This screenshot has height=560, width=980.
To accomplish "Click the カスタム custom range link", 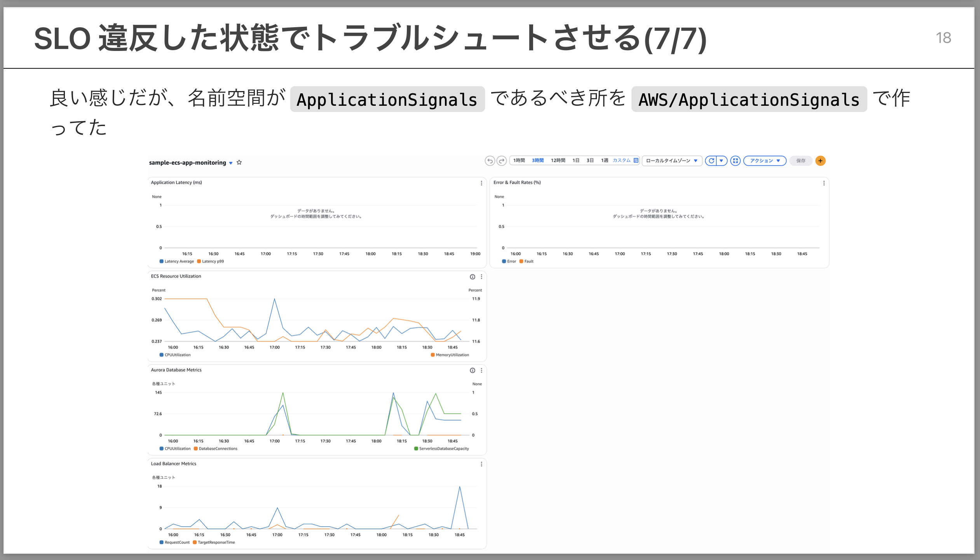I will pyautogui.click(x=621, y=160).
